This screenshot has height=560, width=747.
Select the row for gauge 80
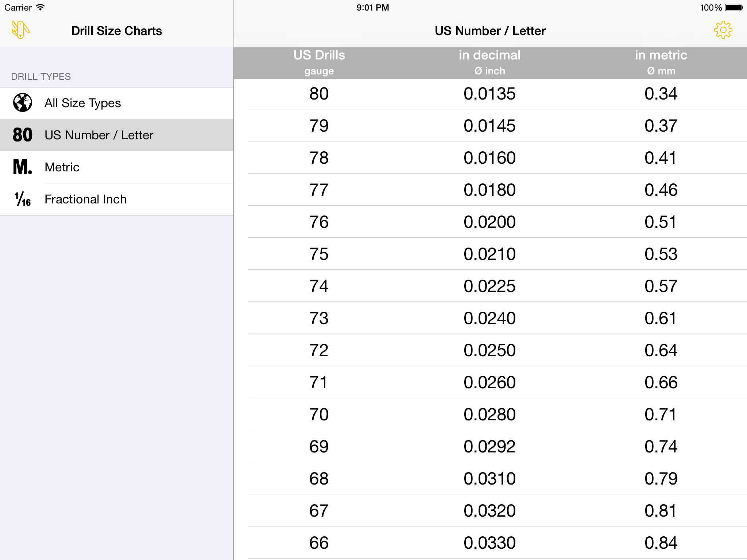point(490,94)
